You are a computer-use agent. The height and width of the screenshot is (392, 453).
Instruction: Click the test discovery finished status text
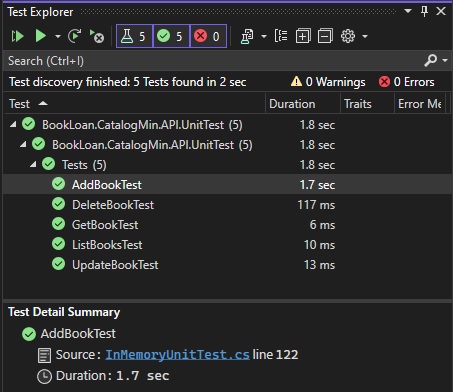(x=128, y=82)
